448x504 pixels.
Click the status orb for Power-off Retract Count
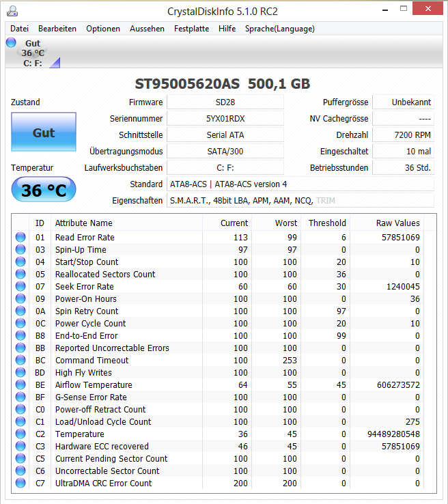[20, 409]
